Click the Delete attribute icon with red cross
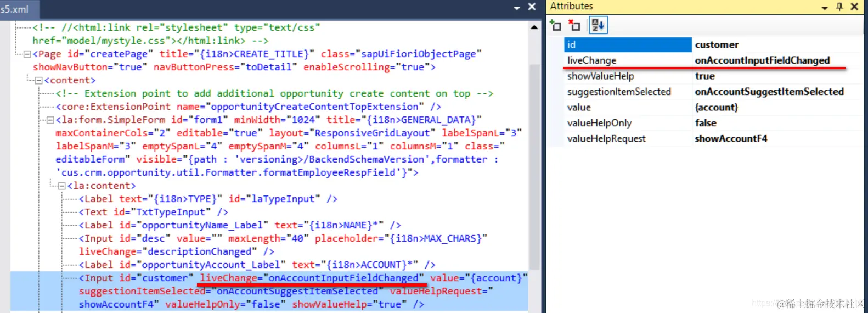868x313 pixels. point(574,25)
